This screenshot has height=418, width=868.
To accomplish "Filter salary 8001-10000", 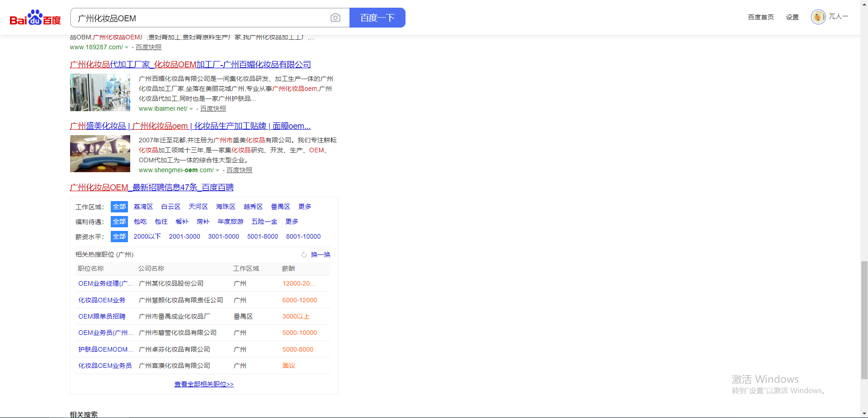I will (303, 236).
